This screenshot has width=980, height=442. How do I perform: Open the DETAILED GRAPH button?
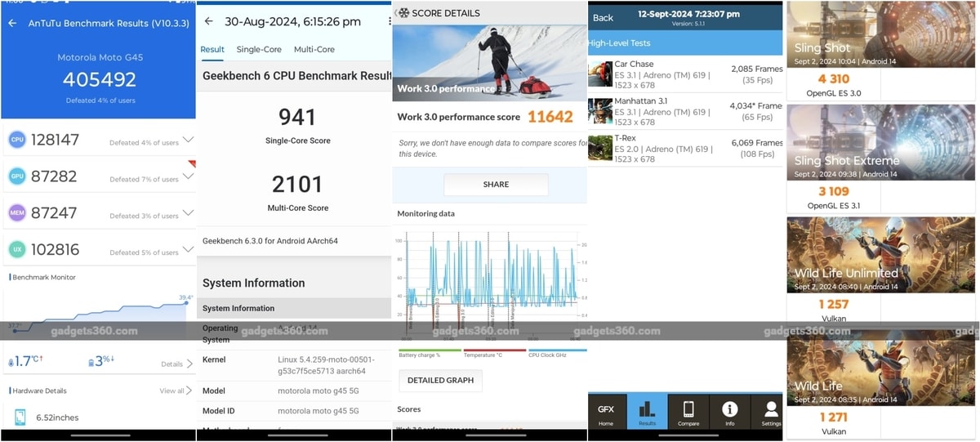(x=441, y=381)
